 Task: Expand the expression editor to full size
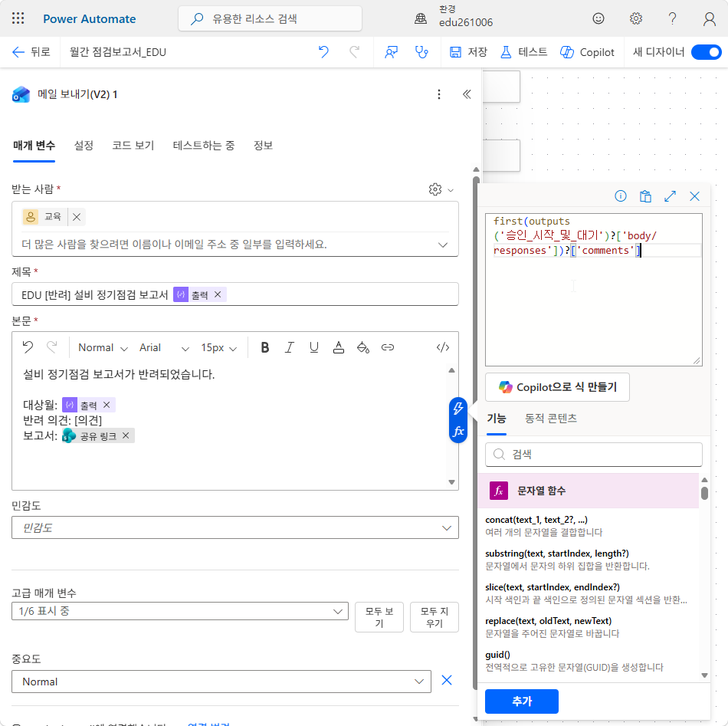670,196
